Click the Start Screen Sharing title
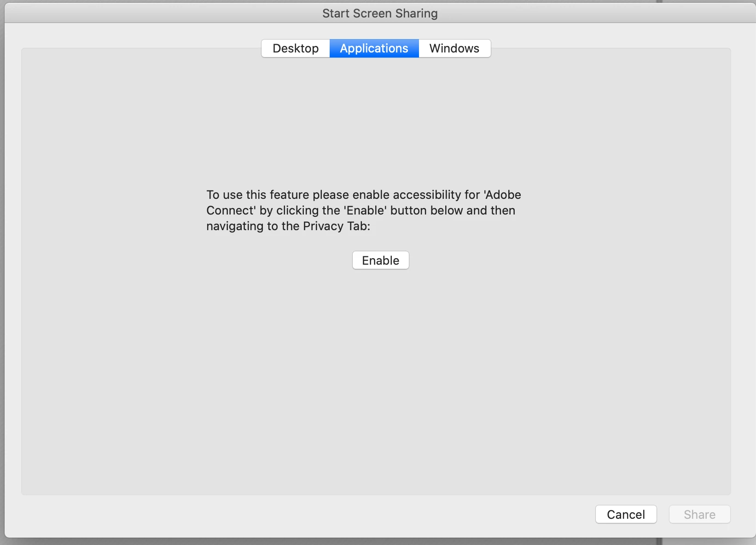The height and width of the screenshot is (545, 756). tap(380, 13)
